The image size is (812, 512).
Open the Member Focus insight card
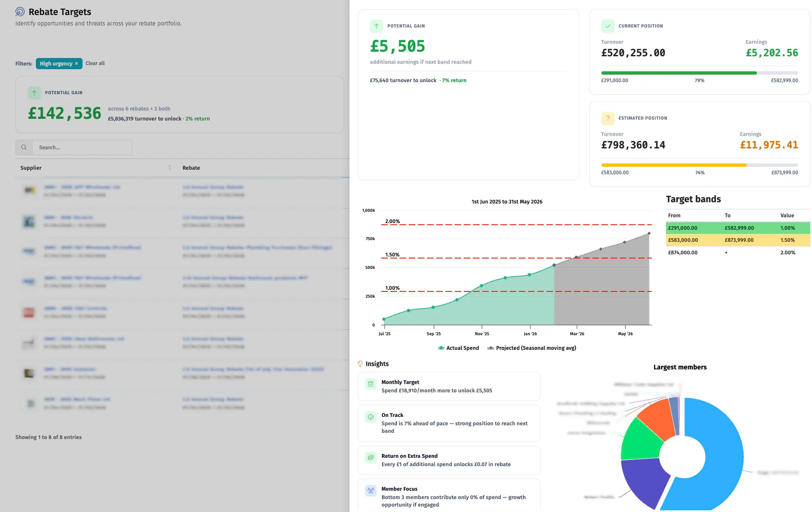pyautogui.click(x=449, y=496)
